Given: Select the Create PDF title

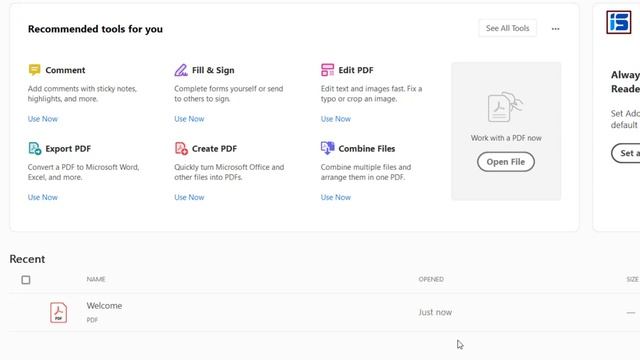Looking at the screenshot, I should pyautogui.click(x=214, y=149).
